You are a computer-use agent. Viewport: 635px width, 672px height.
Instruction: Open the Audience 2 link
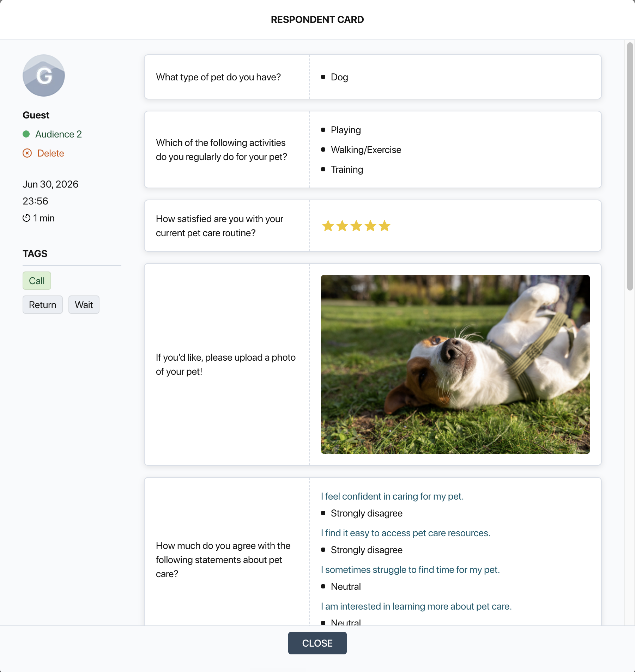pos(59,134)
